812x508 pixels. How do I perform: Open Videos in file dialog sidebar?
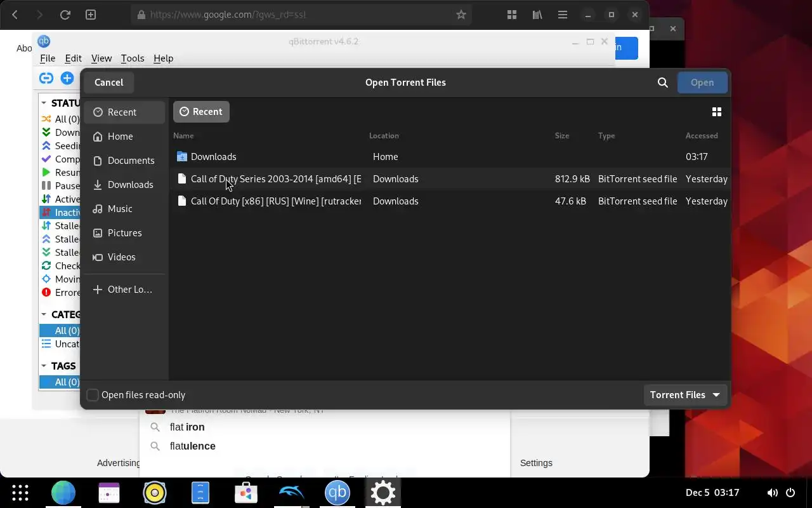tap(124, 257)
